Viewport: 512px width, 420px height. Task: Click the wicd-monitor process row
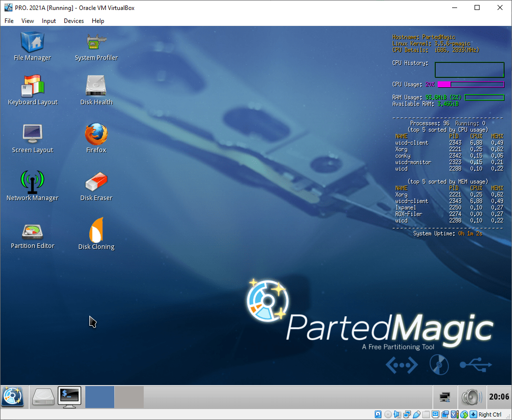coord(449,162)
